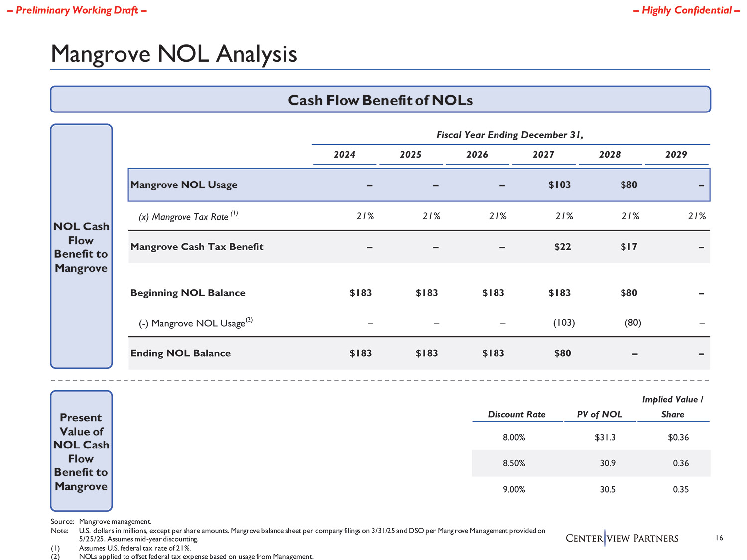Viewport: 747px width, 560px height.
Task: Select the $31.3 PV of NOL value
Action: pyautogui.click(x=605, y=437)
